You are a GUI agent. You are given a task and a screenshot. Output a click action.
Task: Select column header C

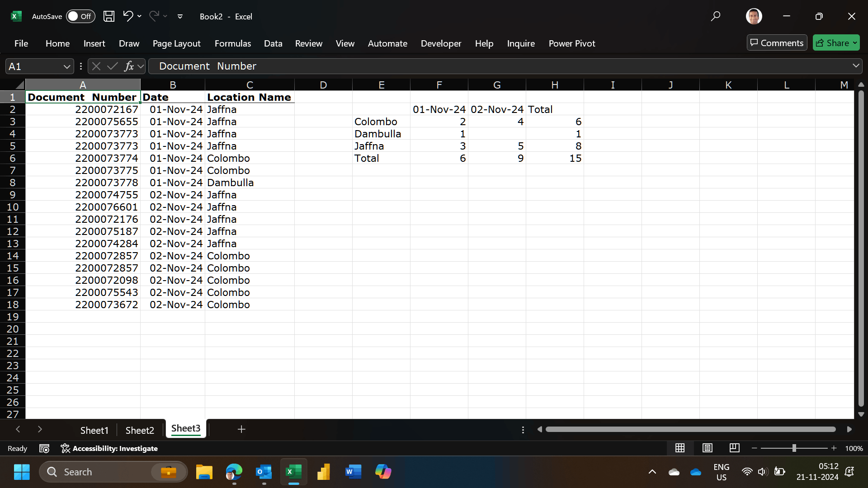pos(250,85)
